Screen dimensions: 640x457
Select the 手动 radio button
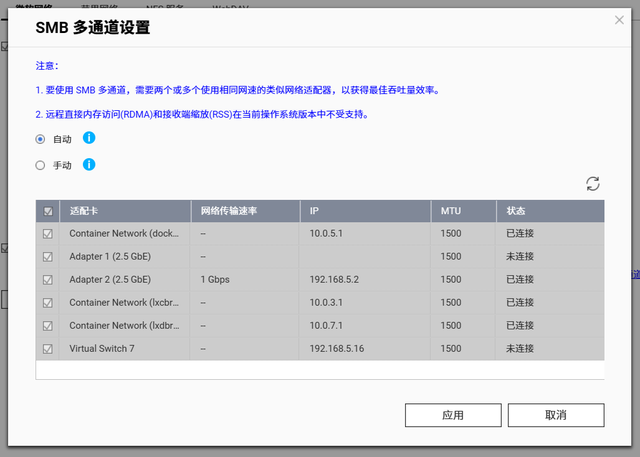tap(40, 165)
